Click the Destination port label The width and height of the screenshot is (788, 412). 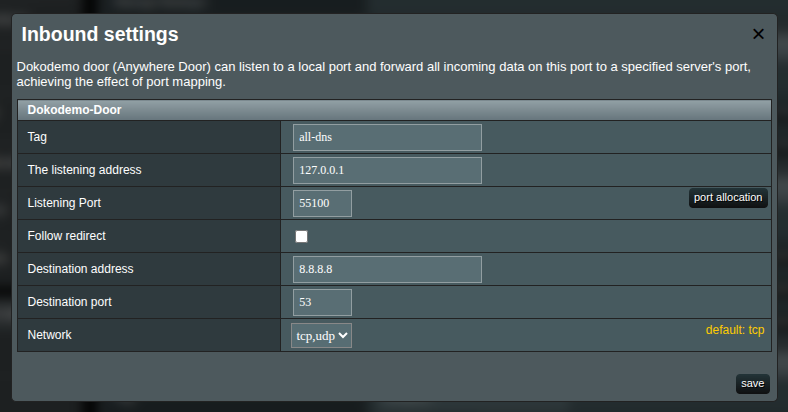click(69, 301)
